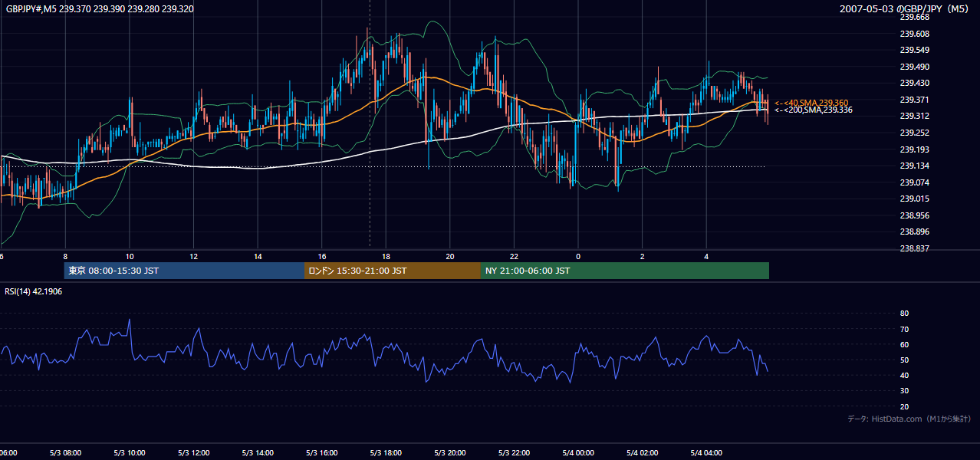The image size is (980, 460).
Task: Click hour tick 16 on price chart axis
Action: pos(322,257)
